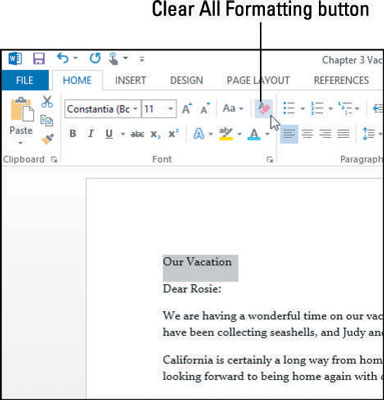Switch to the DESIGN tab
This screenshot has height=400, width=384.
point(186,80)
